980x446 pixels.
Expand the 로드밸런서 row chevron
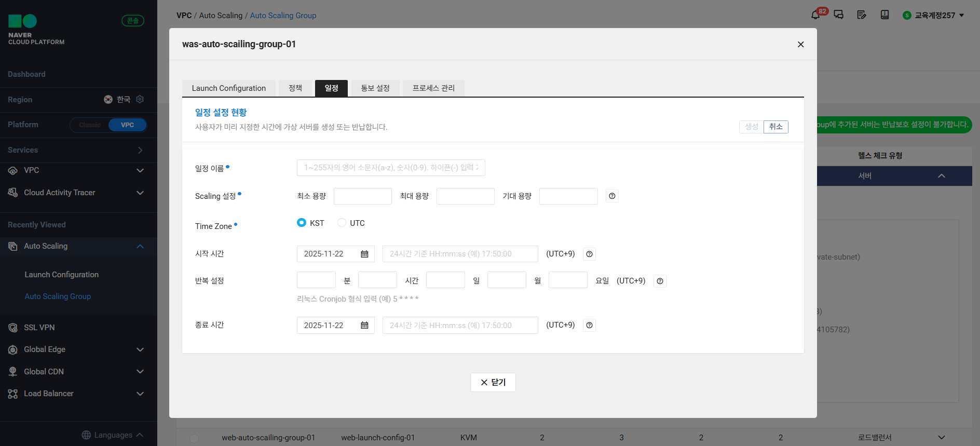click(x=942, y=438)
